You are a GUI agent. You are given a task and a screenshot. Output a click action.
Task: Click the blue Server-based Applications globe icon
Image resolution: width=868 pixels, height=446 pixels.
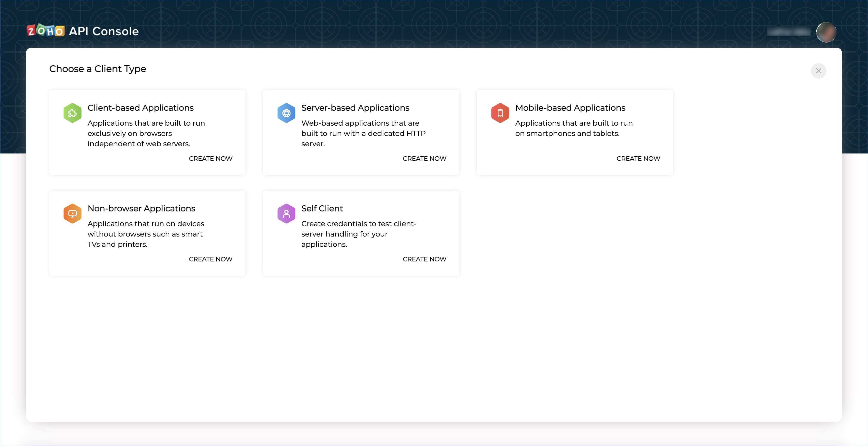286,113
